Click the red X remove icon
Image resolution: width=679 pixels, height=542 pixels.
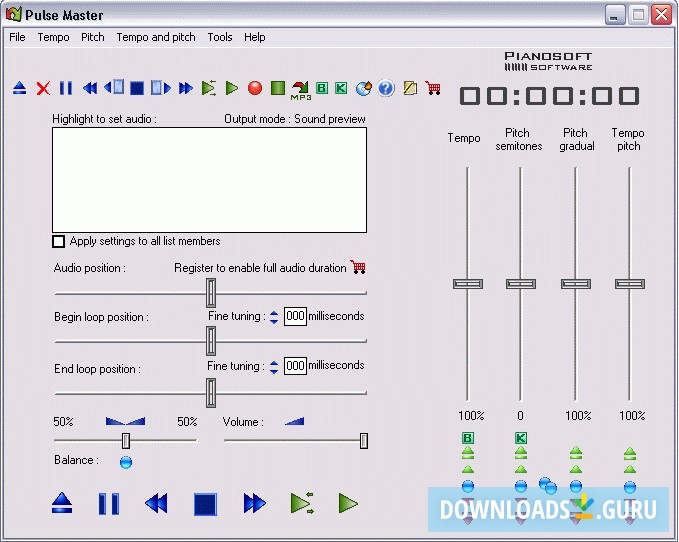point(43,88)
